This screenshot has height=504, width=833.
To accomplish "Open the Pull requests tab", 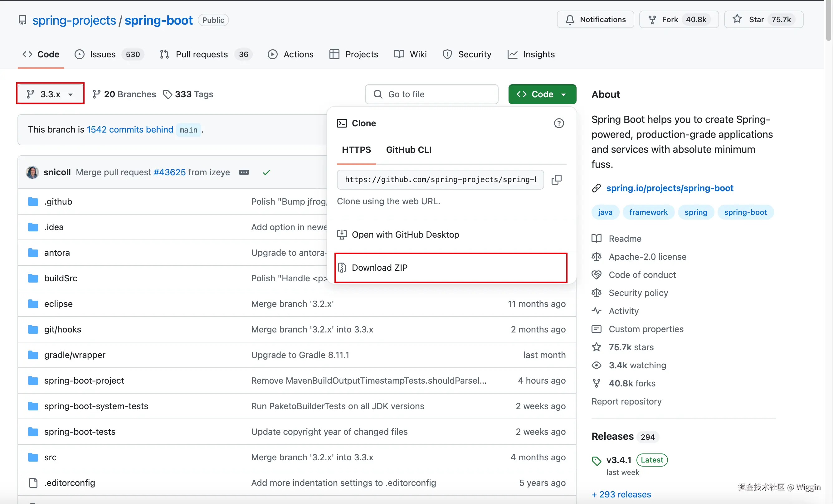I will pyautogui.click(x=202, y=54).
